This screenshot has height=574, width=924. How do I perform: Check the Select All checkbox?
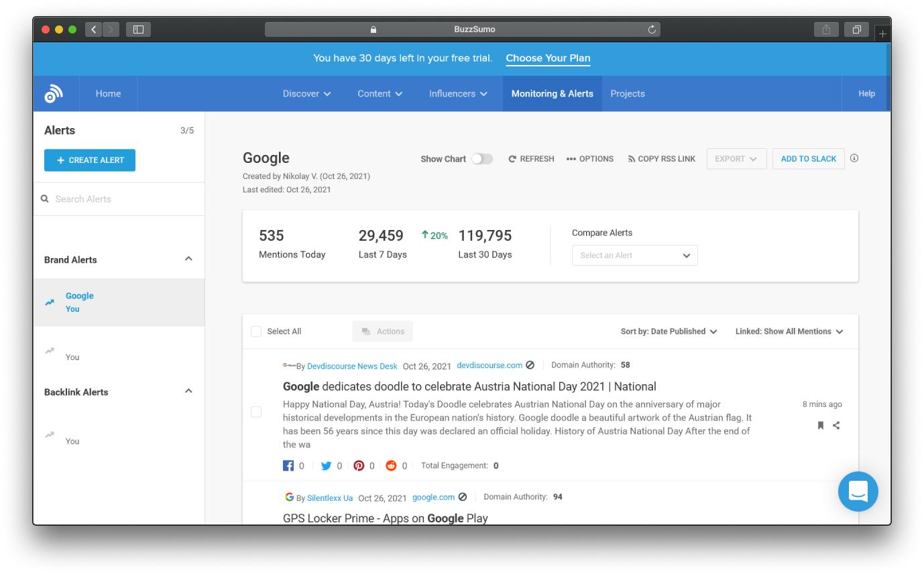256,331
